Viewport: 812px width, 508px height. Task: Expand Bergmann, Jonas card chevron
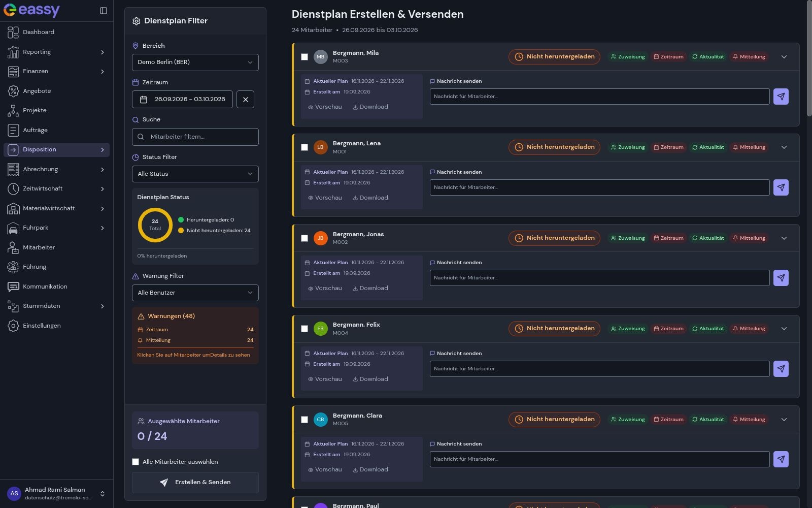coord(784,238)
